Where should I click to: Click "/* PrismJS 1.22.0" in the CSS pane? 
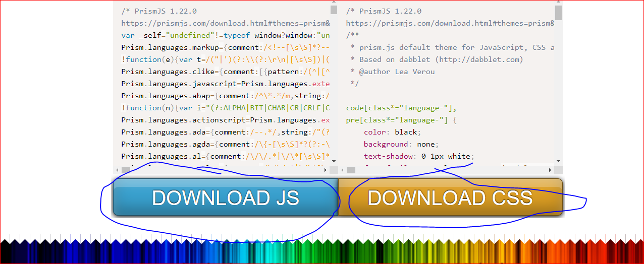tap(384, 11)
